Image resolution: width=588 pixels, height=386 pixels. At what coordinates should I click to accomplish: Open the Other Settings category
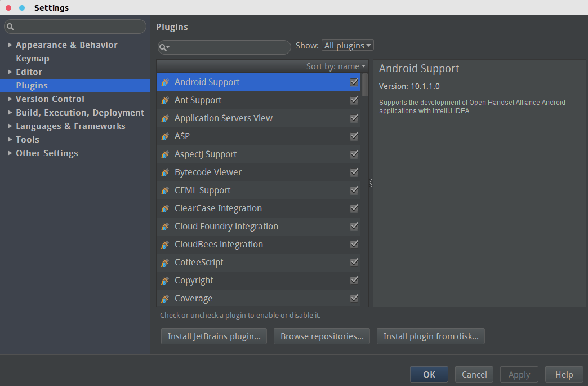pyautogui.click(x=47, y=153)
